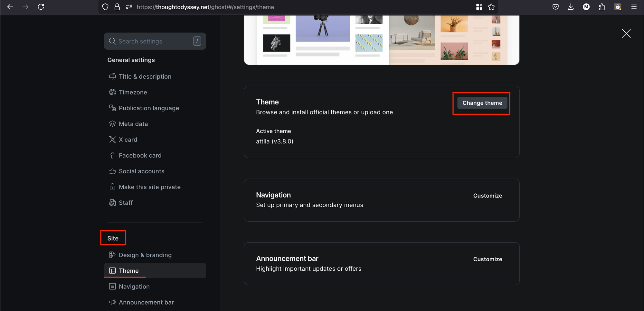Click the Meta data layers icon

coord(112,124)
